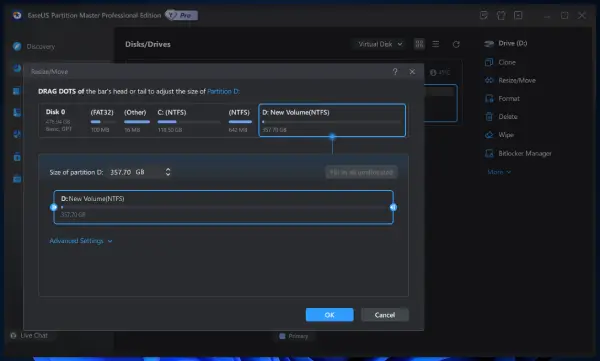
Task: Open the Discovery compass icon in sidebar
Action: [x=17, y=46]
